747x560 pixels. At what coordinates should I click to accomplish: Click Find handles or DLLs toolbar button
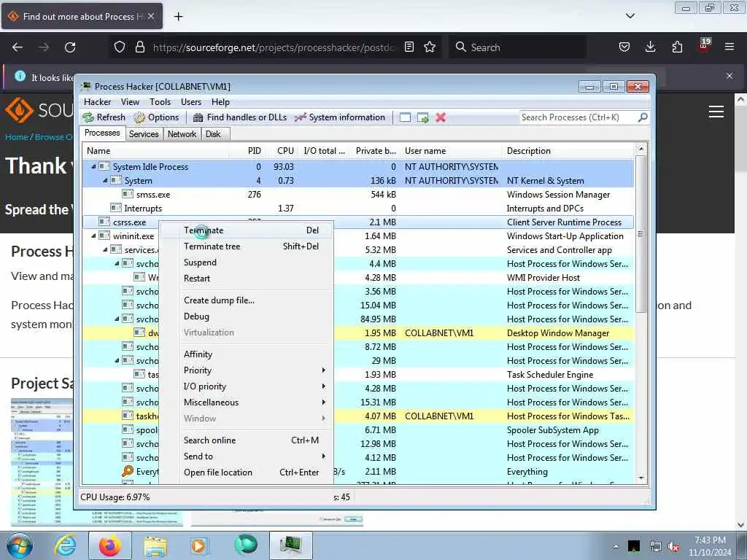point(240,117)
